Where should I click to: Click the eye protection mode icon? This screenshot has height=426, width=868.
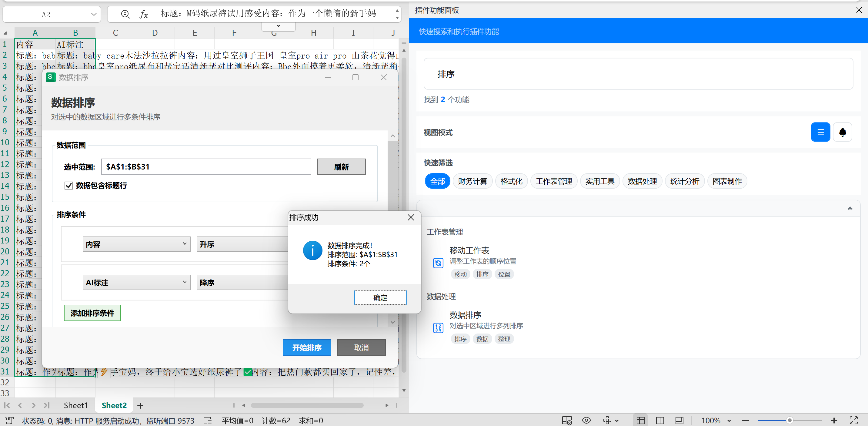click(586, 420)
